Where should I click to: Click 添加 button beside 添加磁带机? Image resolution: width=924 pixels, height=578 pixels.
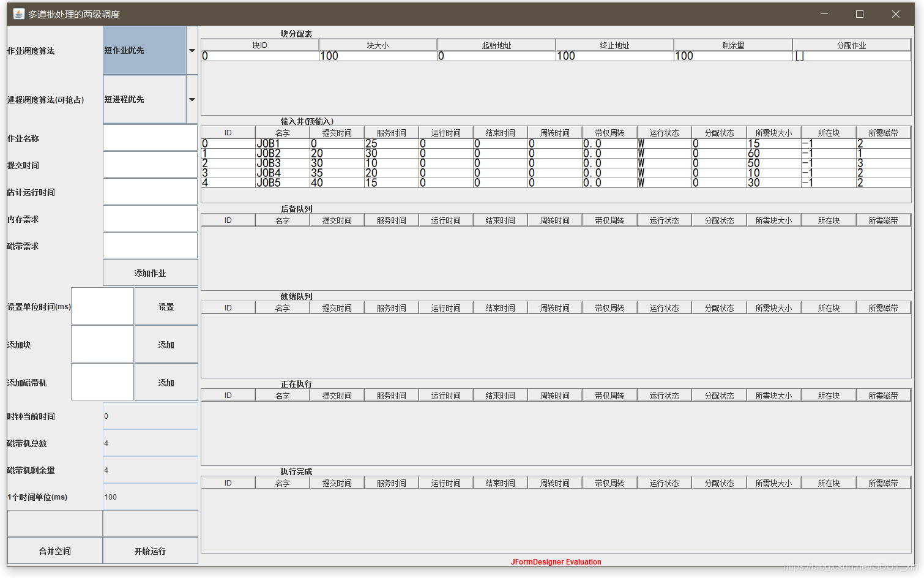point(166,382)
